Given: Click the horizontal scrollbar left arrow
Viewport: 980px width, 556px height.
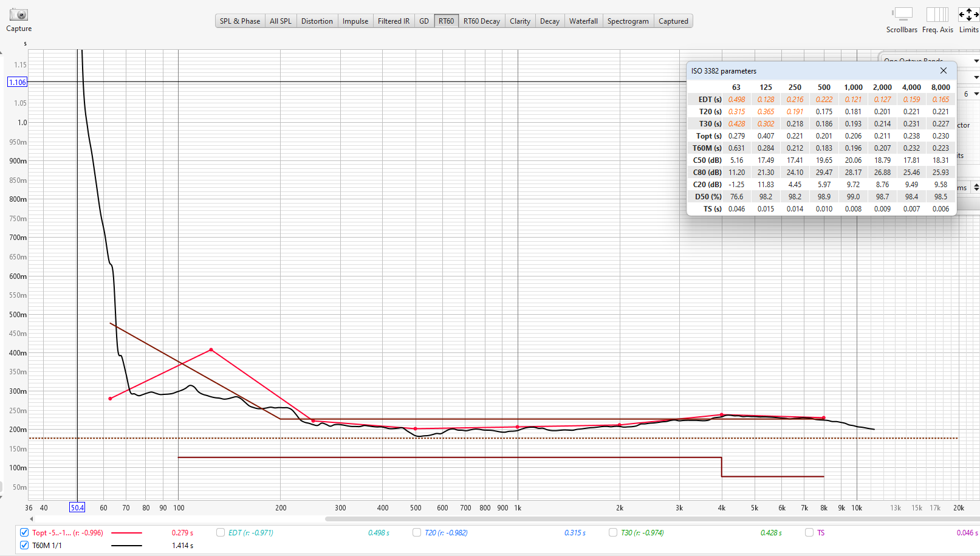Looking at the screenshot, I should coord(32,519).
